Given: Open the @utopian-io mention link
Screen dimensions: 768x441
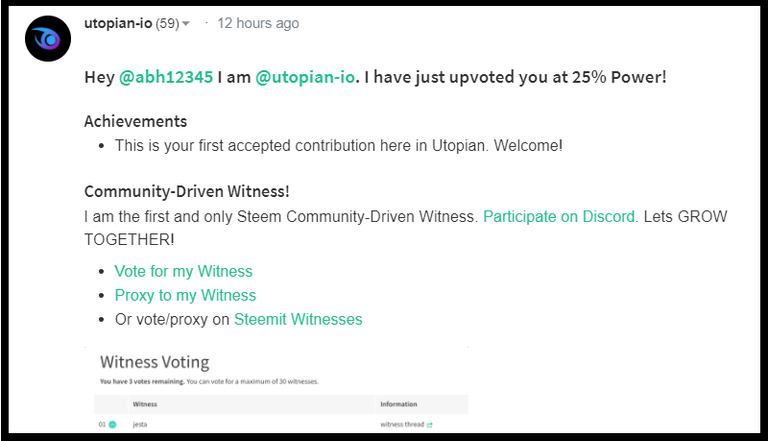Looking at the screenshot, I should (x=305, y=77).
